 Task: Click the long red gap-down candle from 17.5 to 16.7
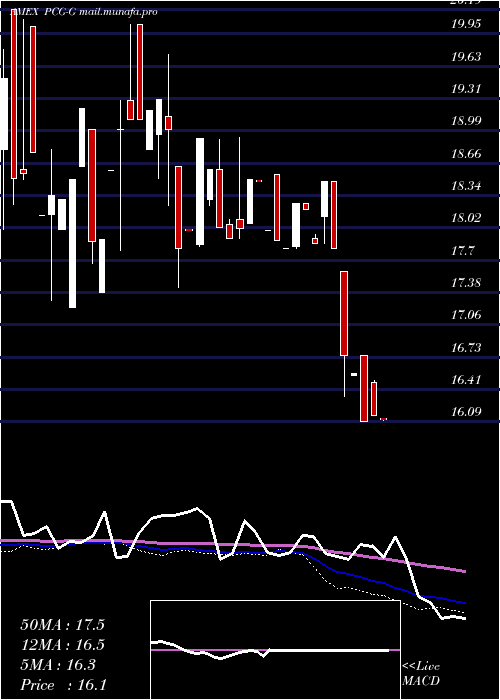pyautogui.click(x=344, y=313)
